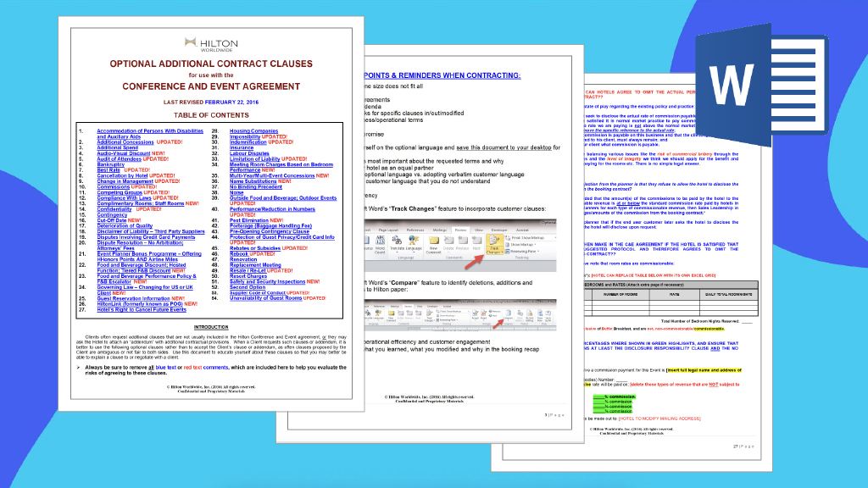Open the 'Compliance With Laws' contents link
868x488 pixels.
click(x=124, y=198)
